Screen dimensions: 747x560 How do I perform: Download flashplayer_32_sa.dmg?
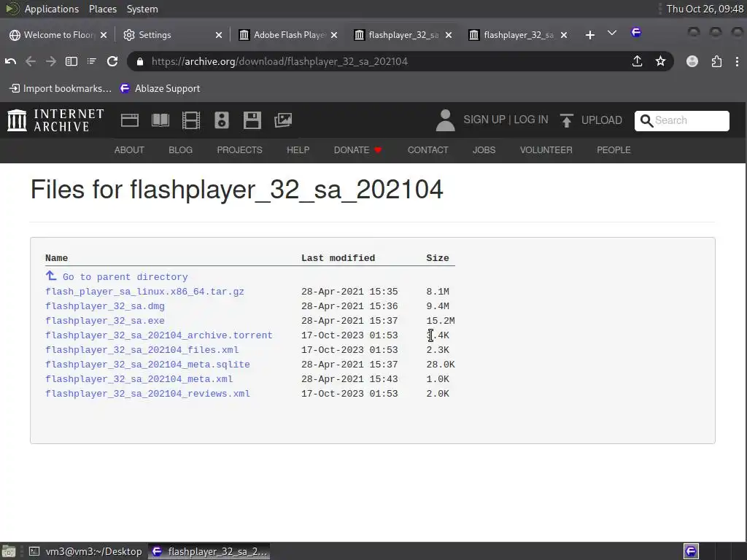point(105,306)
